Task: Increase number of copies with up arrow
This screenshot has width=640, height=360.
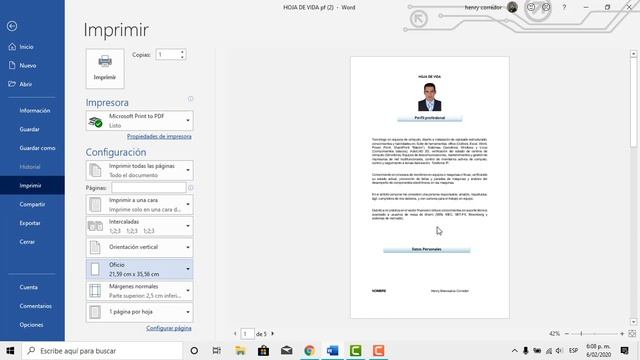Action: (182, 52)
